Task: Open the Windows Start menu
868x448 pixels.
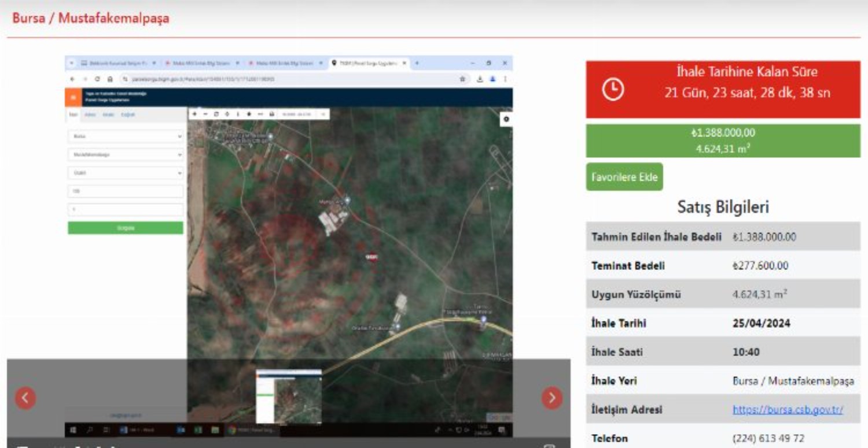Action: (x=73, y=430)
